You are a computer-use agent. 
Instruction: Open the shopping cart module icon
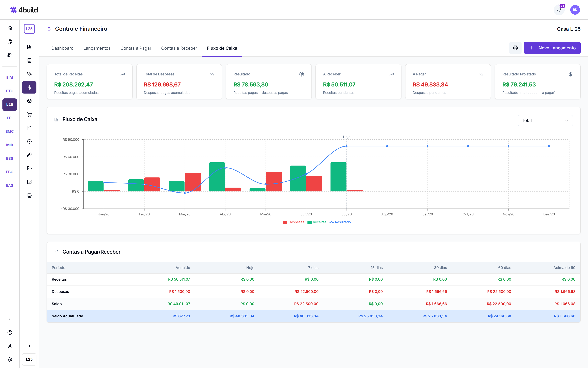pos(29,114)
